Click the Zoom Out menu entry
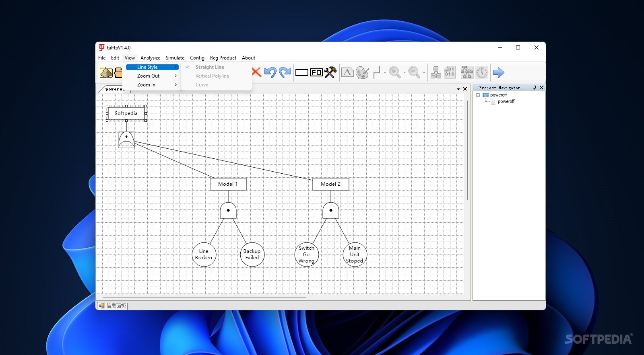 point(152,76)
